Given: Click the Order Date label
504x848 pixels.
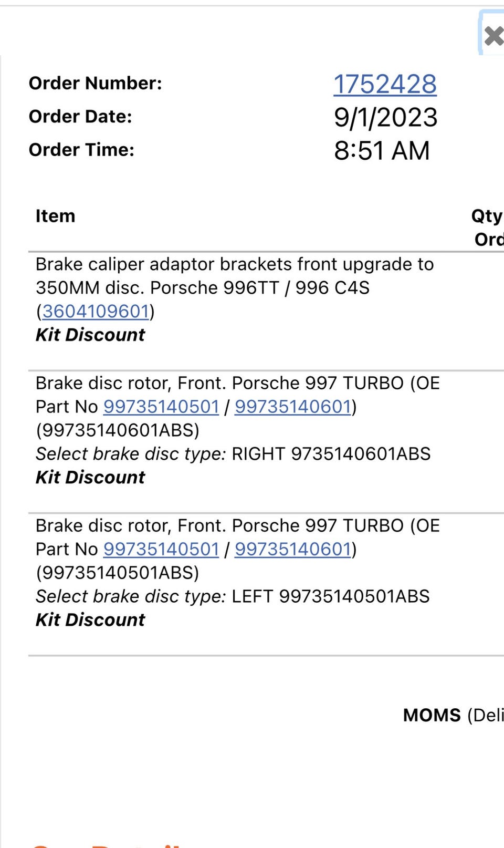Looking at the screenshot, I should pyautogui.click(x=80, y=116).
